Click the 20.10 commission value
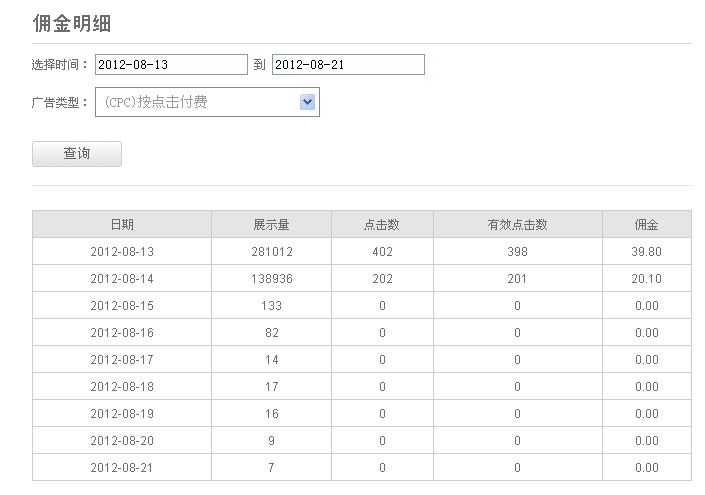Screen dimensions: 705x495 [x=647, y=279]
